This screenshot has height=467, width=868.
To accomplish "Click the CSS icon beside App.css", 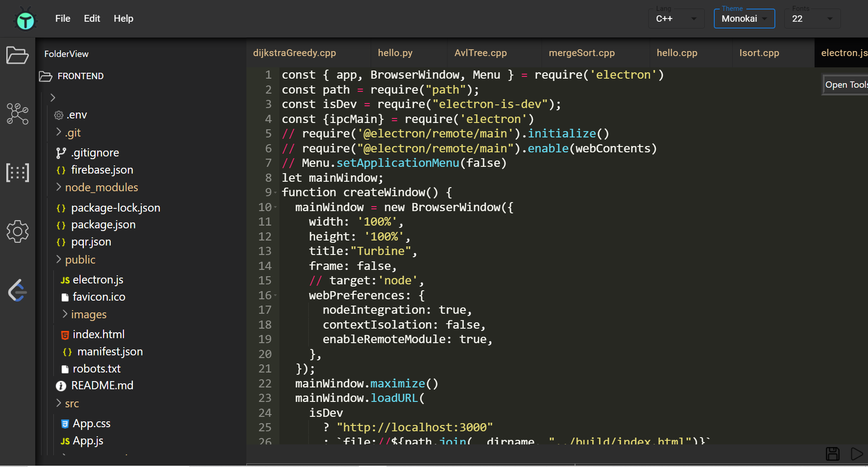I will click(x=65, y=424).
